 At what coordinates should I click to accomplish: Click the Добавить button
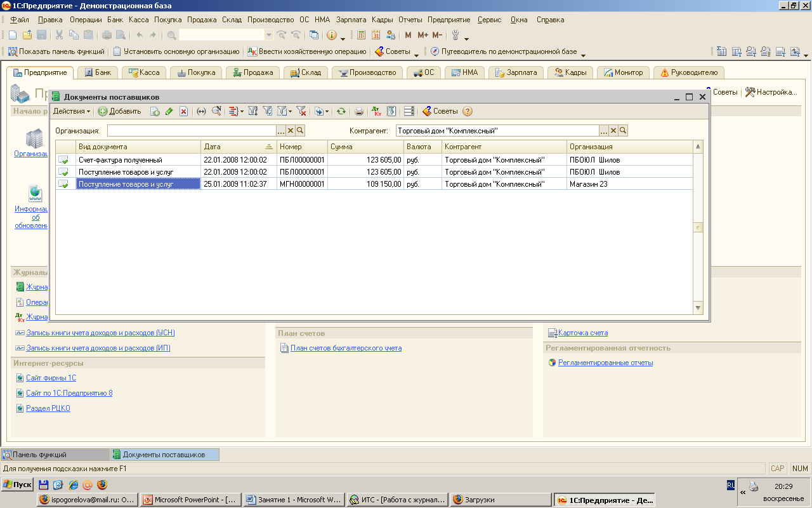[120, 111]
